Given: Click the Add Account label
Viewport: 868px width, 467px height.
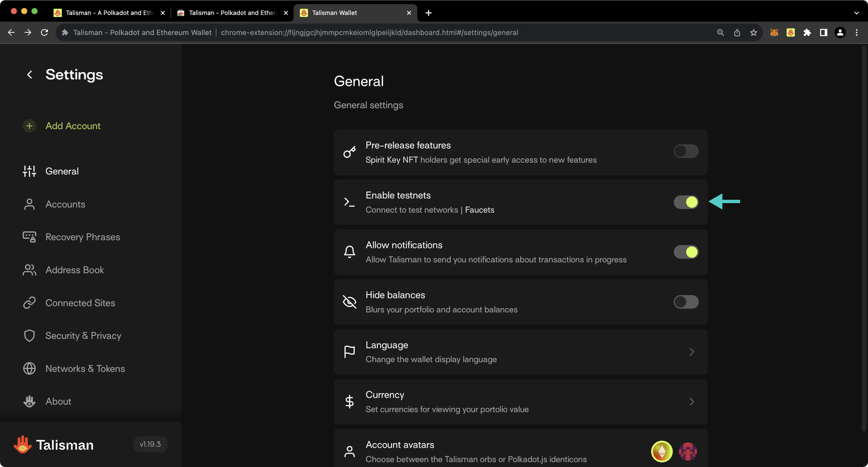Looking at the screenshot, I should 73,126.
